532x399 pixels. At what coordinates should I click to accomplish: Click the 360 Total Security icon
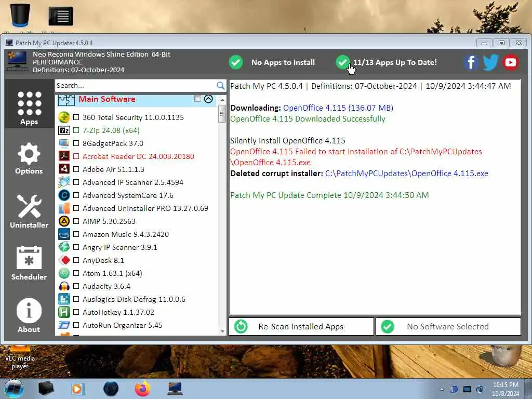coord(64,117)
